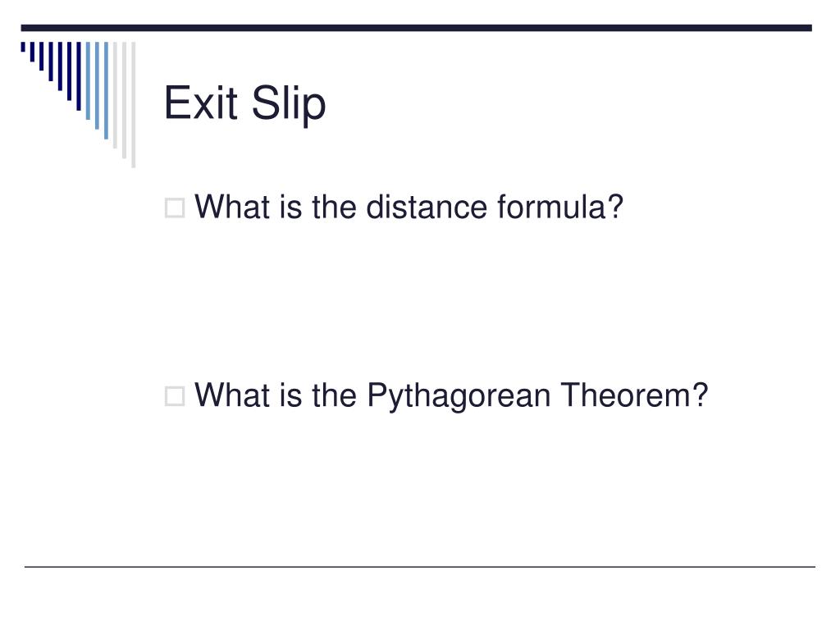This screenshot has width=840, height=630.
Task: Check the box beside the Pythagorean Theorem question
Action: [175, 396]
